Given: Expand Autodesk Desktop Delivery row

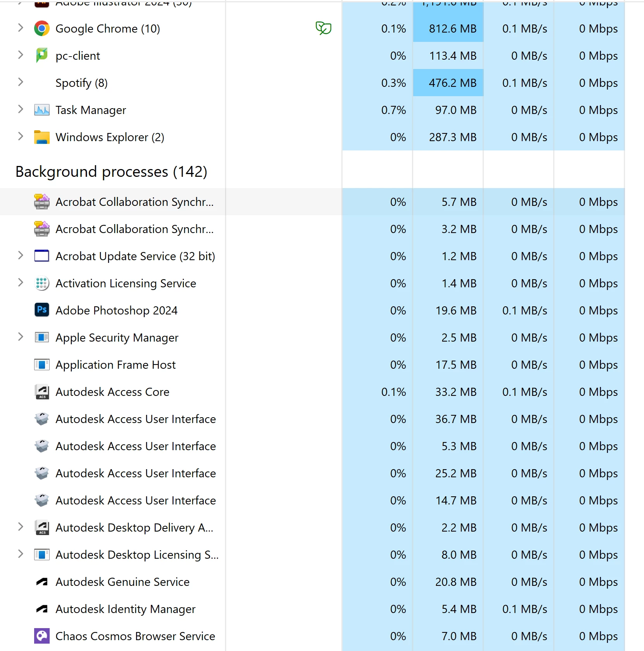Looking at the screenshot, I should coord(21,527).
